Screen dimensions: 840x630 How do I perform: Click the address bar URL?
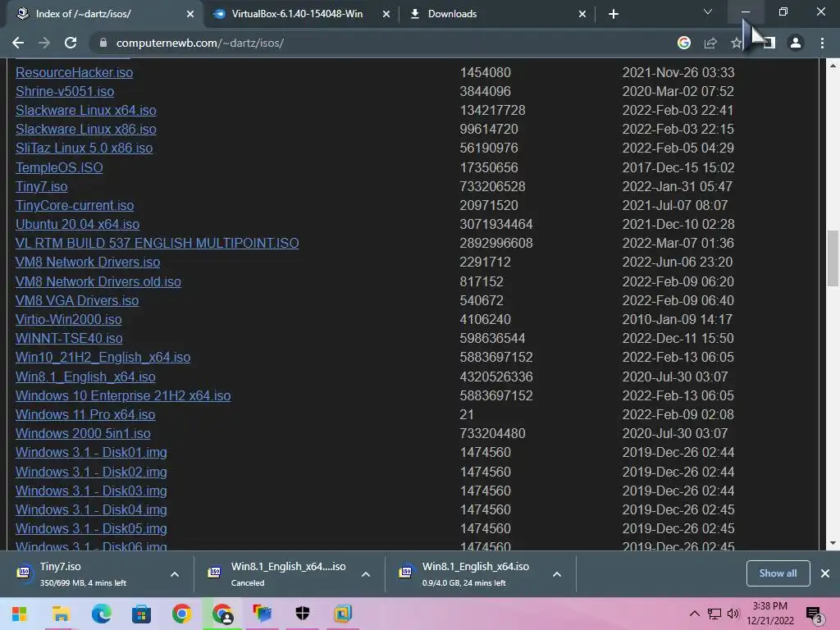200,43
